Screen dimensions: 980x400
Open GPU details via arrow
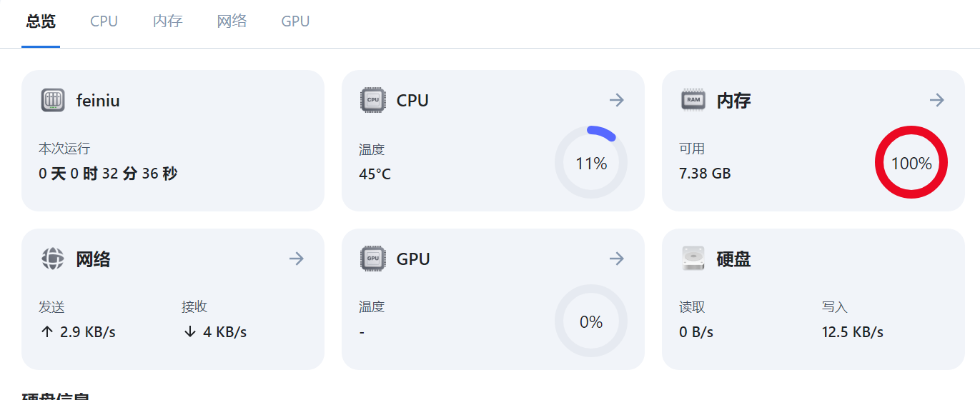tap(617, 259)
